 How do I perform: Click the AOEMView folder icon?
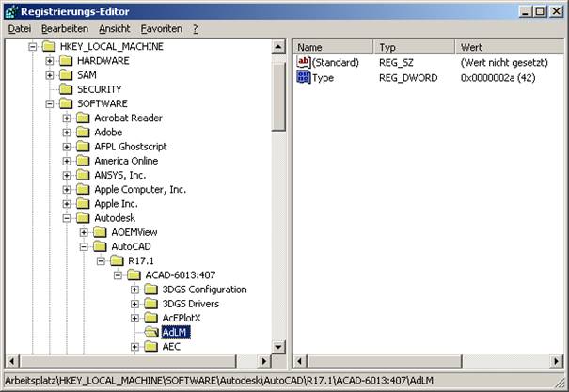click(100, 232)
